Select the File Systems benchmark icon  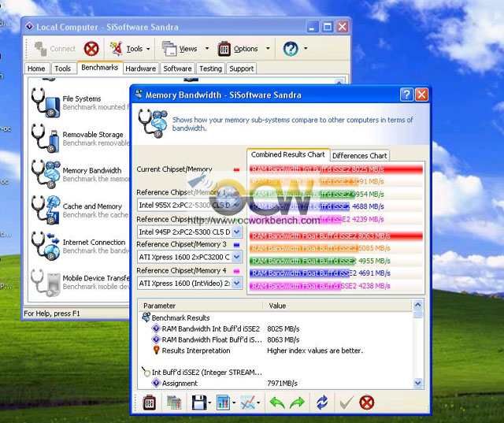click(46, 103)
